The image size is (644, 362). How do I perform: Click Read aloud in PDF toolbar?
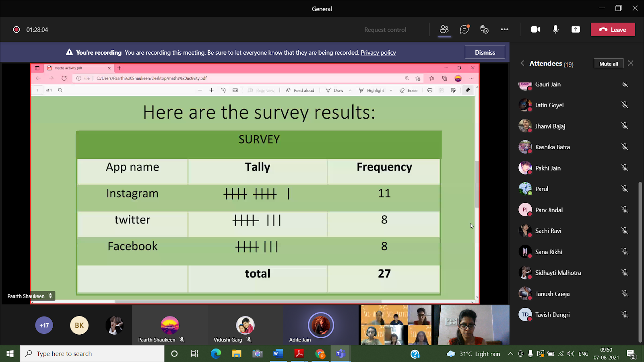(x=300, y=90)
